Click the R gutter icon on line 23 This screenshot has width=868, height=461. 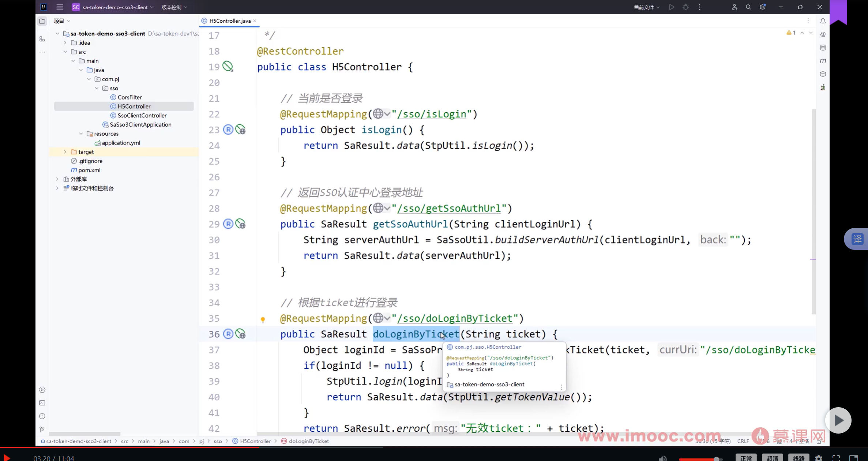tap(228, 130)
